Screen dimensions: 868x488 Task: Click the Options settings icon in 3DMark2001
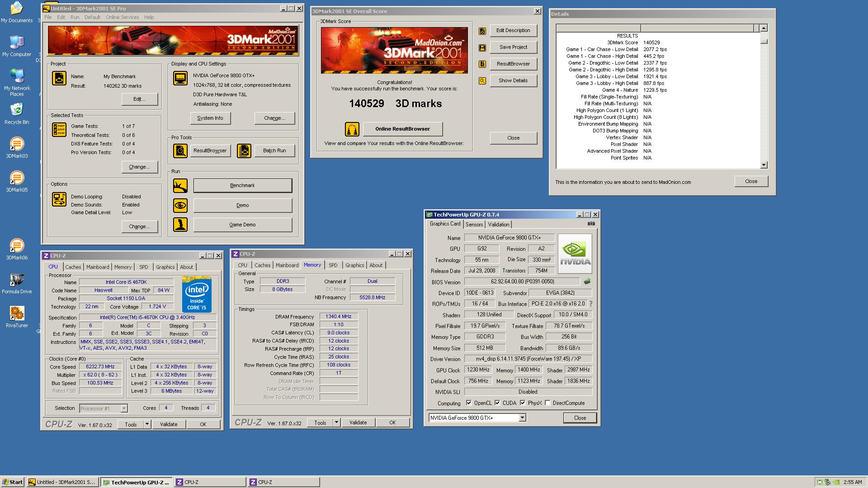coord(59,199)
